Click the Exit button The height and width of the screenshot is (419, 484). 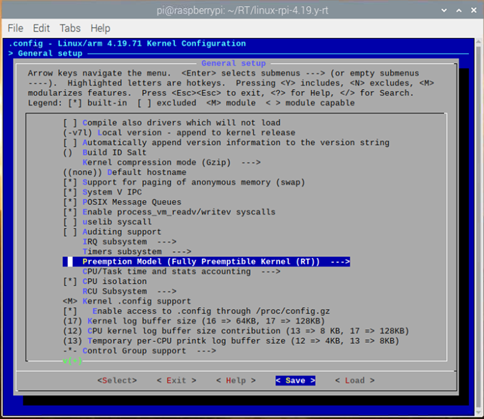point(176,381)
